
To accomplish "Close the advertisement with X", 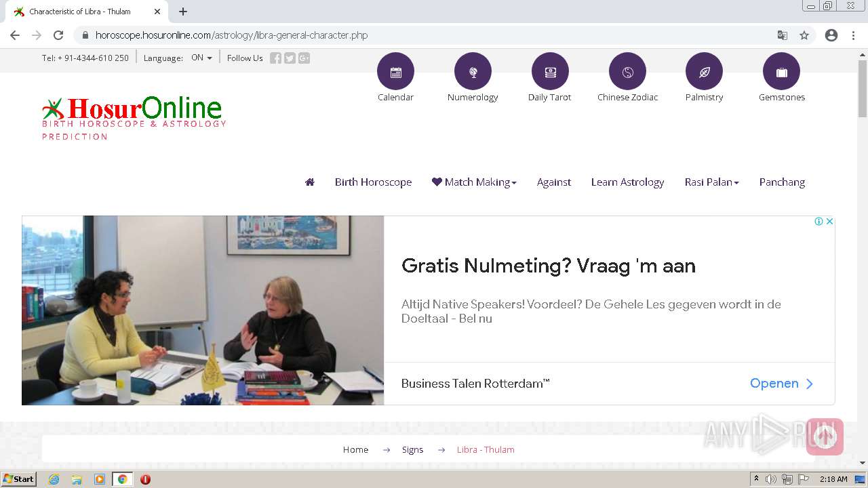I will click(x=829, y=222).
